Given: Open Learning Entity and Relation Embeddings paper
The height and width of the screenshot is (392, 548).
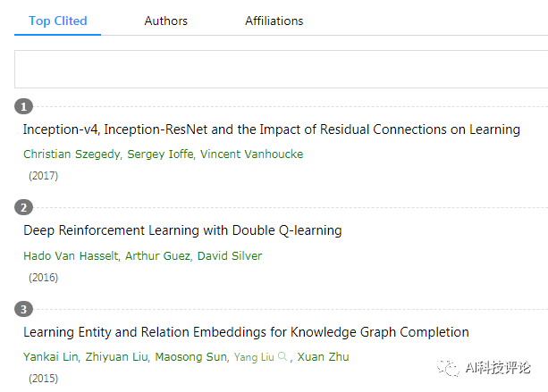Looking at the screenshot, I should pyautogui.click(x=246, y=332).
